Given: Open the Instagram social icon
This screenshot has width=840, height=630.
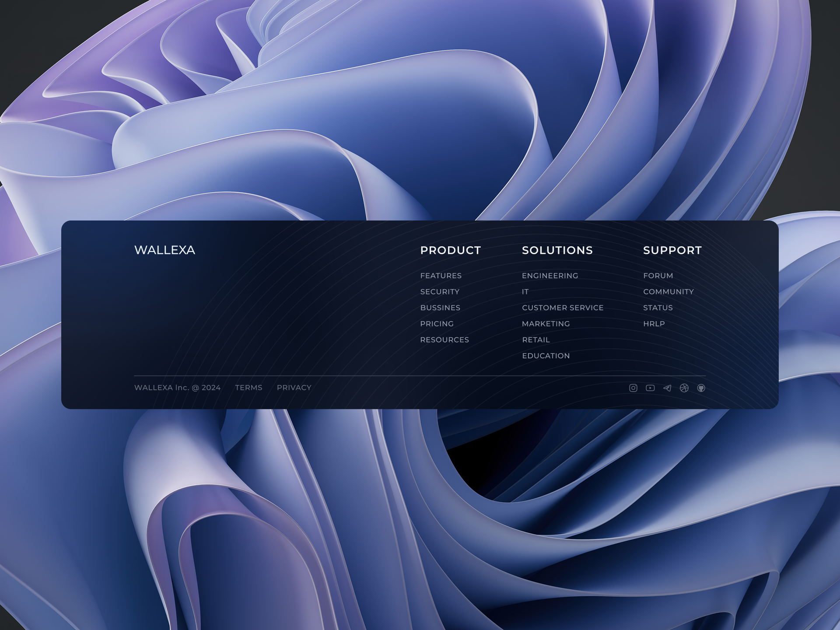Looking at the screenshot, I should 633,388.
